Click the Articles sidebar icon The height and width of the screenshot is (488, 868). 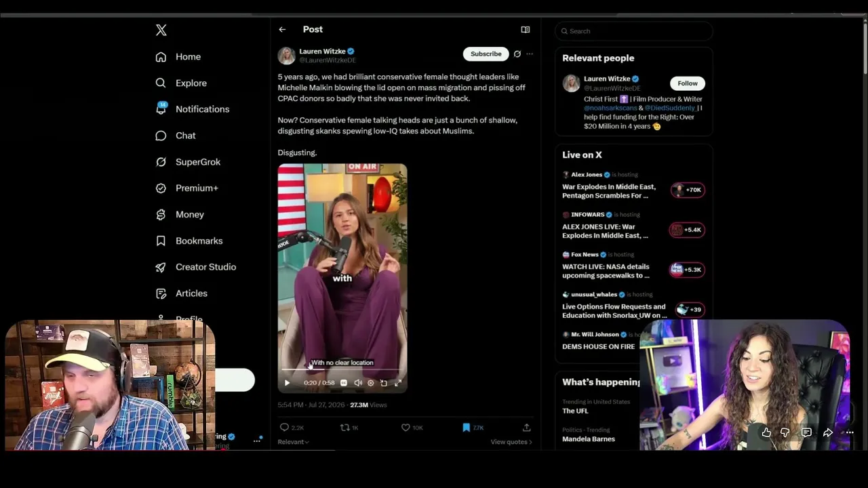161,293
